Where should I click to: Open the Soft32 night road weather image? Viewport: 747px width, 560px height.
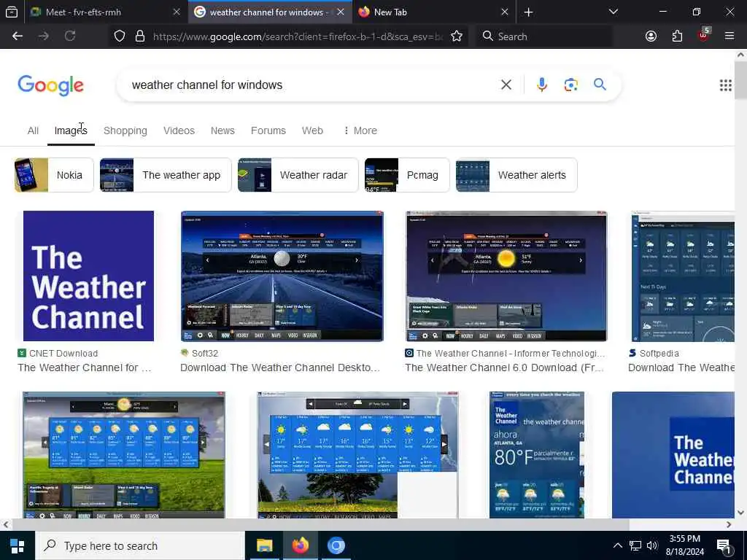282,276
